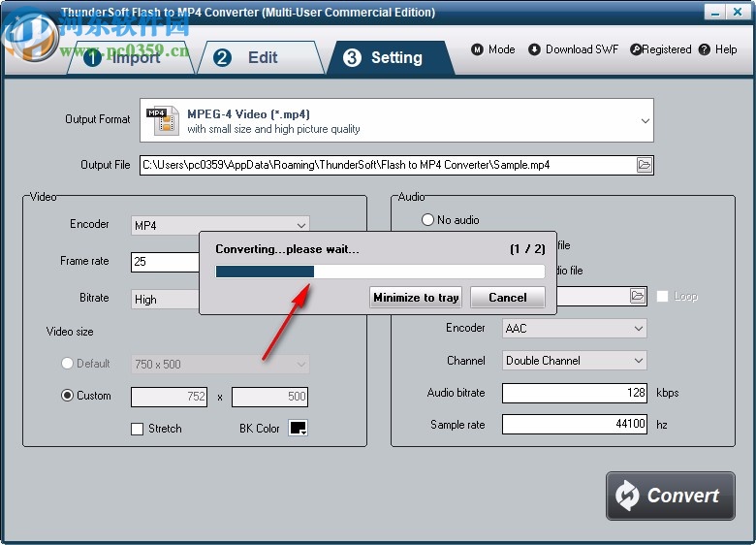
Task: Open the Bitrate High dropdown
Action: [x=165, y=299]
